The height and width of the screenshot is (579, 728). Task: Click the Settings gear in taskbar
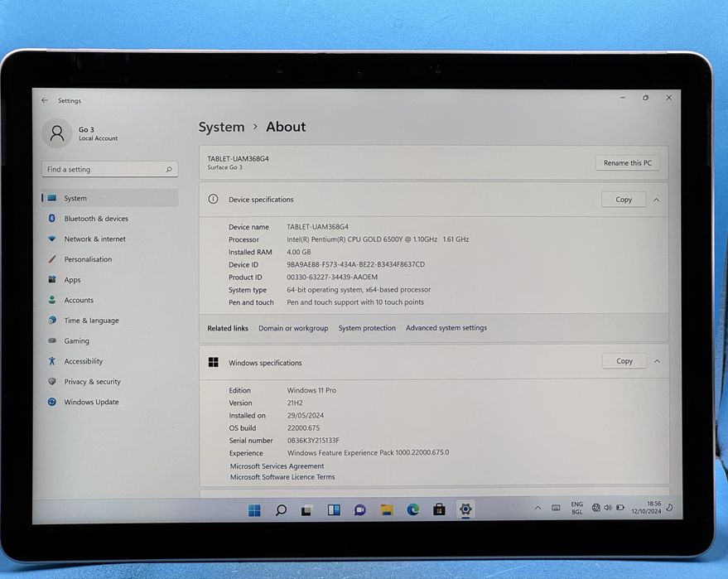[x=465, y=509]
